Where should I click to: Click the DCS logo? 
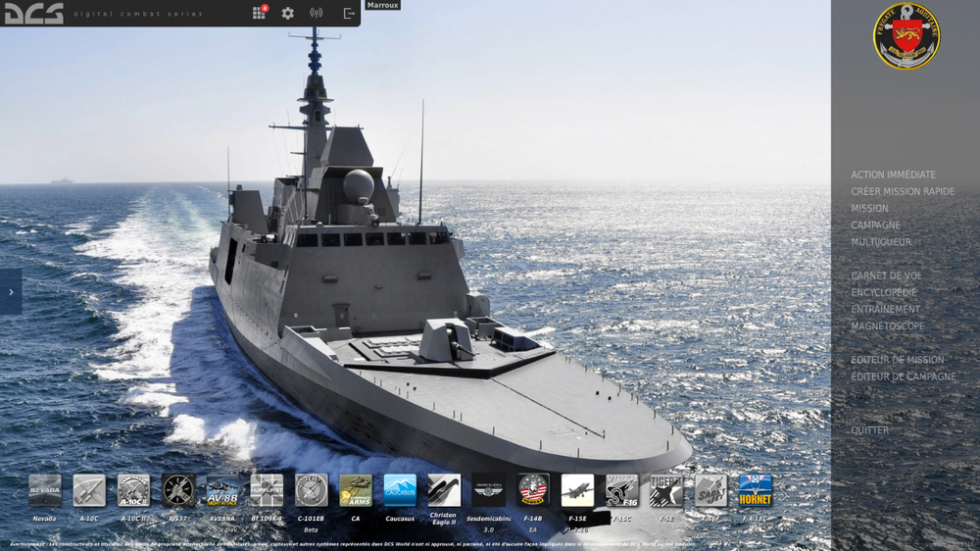[x=34, y=13]
